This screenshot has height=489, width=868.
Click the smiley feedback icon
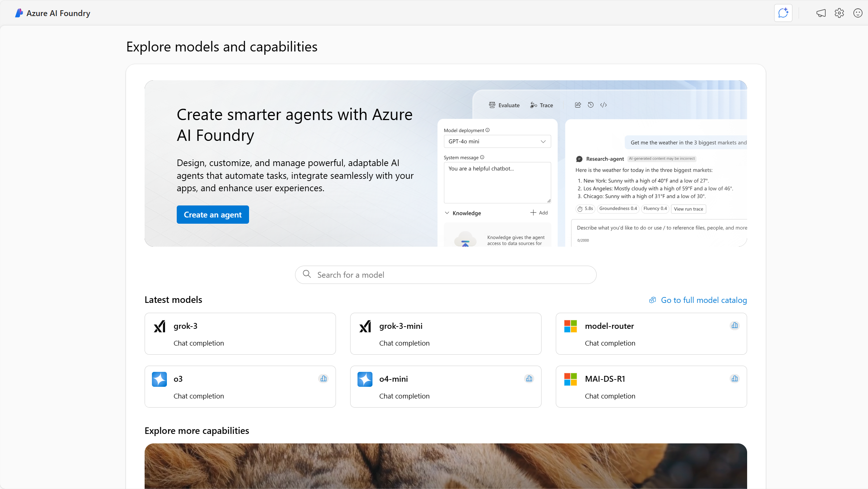point(858,13)
